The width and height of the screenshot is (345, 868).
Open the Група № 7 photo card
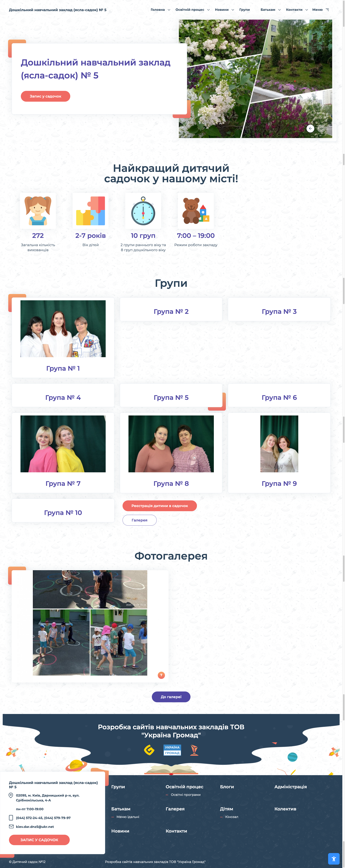[63, 444]
